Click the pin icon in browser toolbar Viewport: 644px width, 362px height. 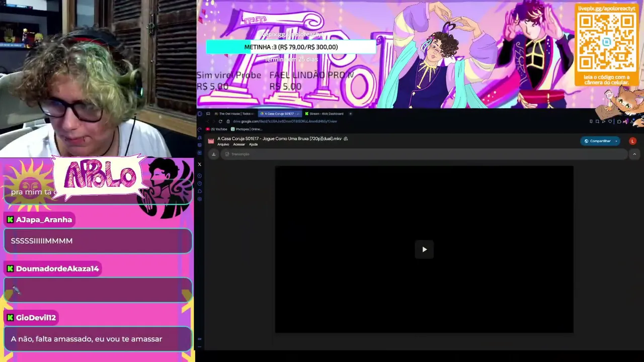(x=591, y=121)
